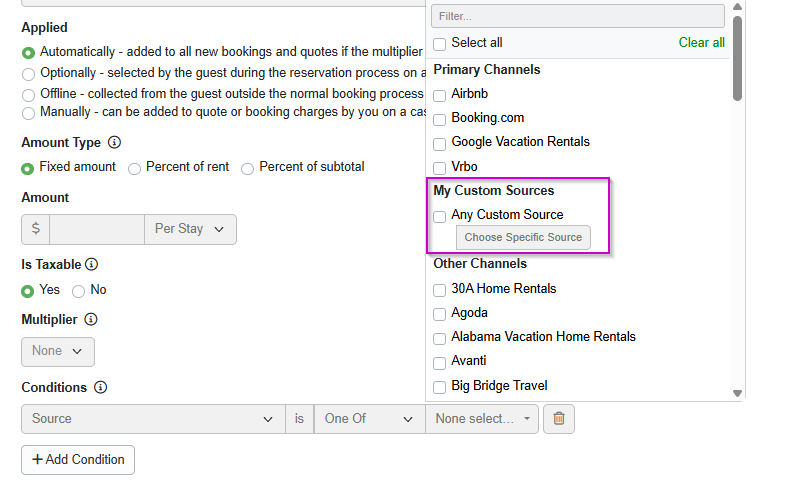Click Choose Specific Source button
Screen dimensions: 787x483
coord(523,237)
